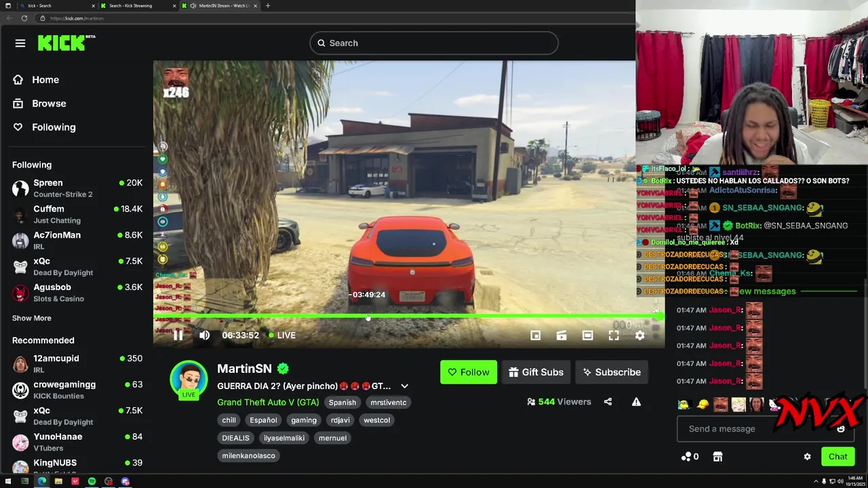Image resolution: width=868 pixels, height=488 pixels.
Task: Open crowegamingg recommended channel
Action: point(77,390)
